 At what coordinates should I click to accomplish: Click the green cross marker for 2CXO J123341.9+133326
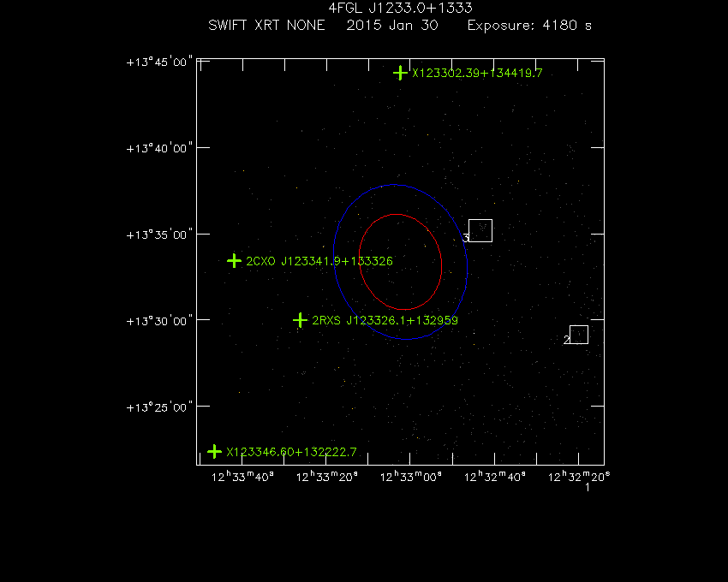234,261
